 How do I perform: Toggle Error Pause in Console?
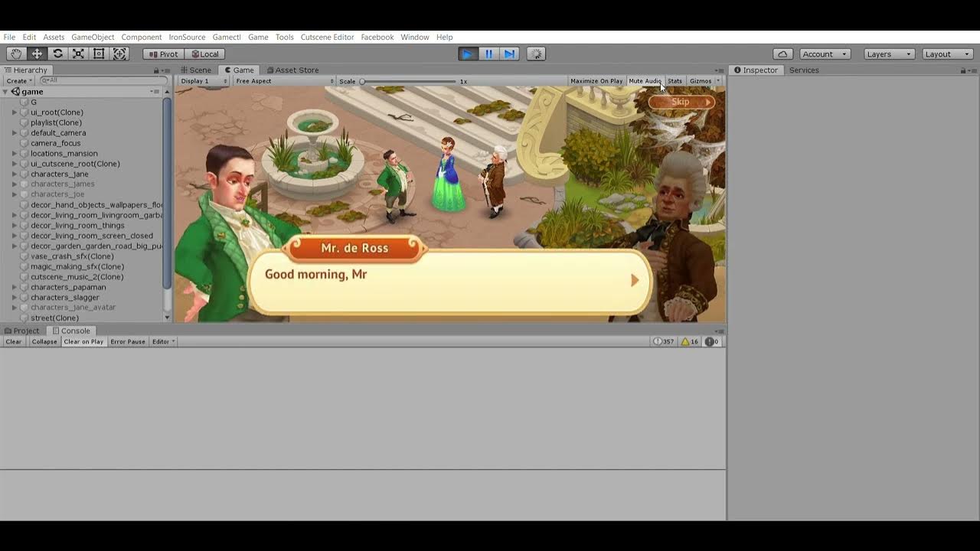(x=128, y=341)
